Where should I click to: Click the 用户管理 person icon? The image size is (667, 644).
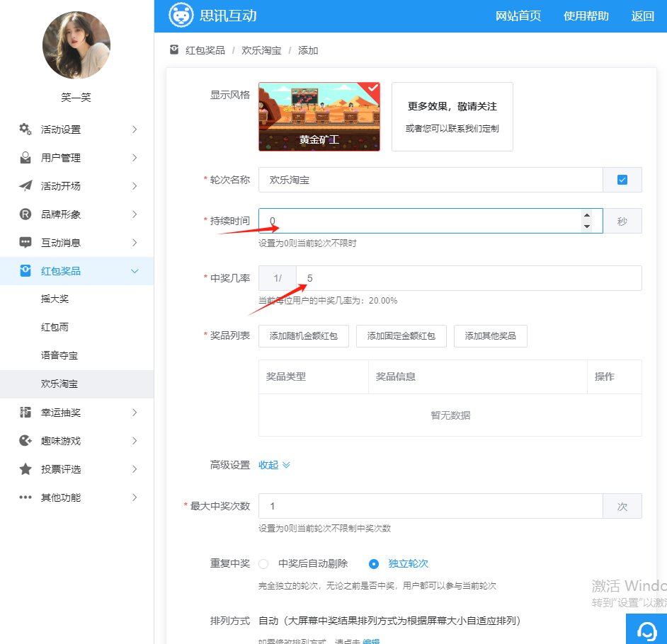[25, 158]
